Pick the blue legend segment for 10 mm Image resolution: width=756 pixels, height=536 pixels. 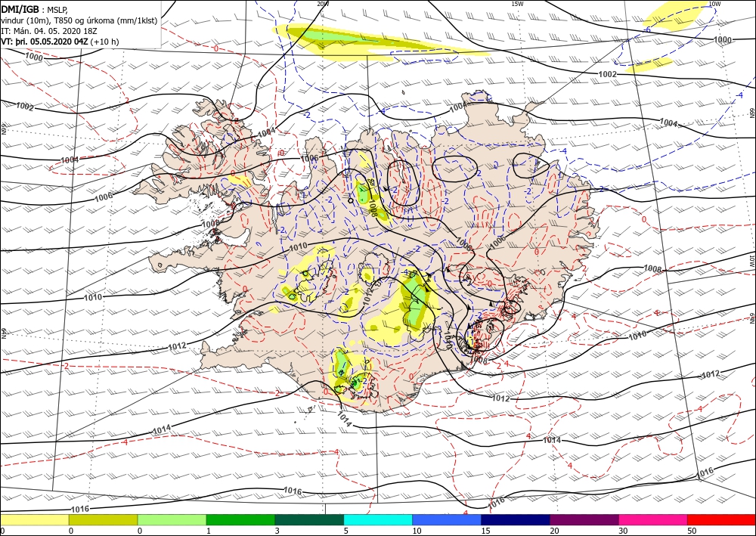click(447, 519)
